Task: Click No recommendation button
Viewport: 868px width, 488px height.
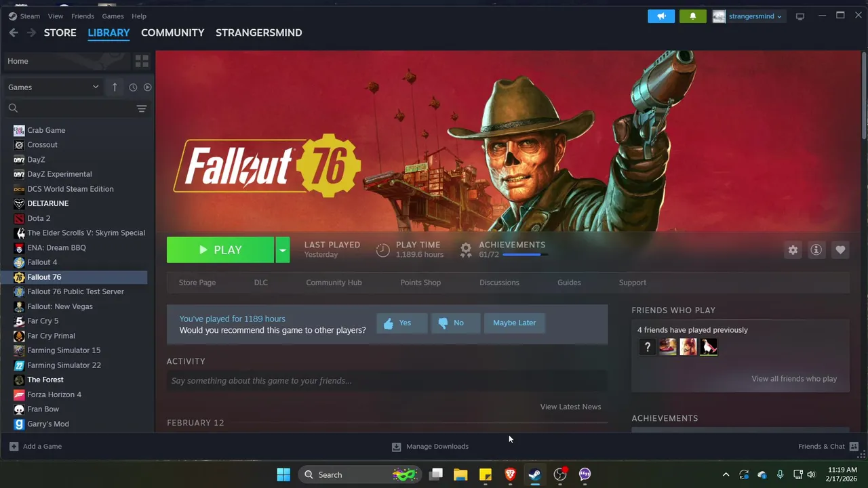Action: pos(456,323)
